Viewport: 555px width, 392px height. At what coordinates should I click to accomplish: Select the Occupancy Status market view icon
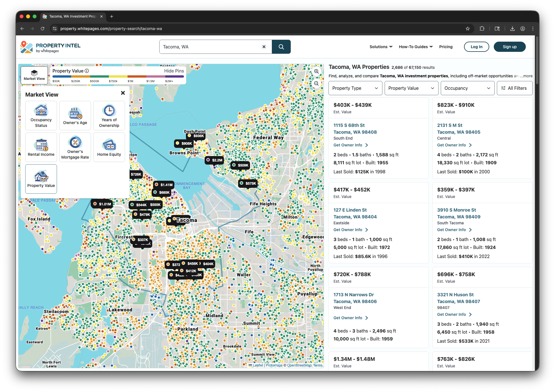point(41,116)
